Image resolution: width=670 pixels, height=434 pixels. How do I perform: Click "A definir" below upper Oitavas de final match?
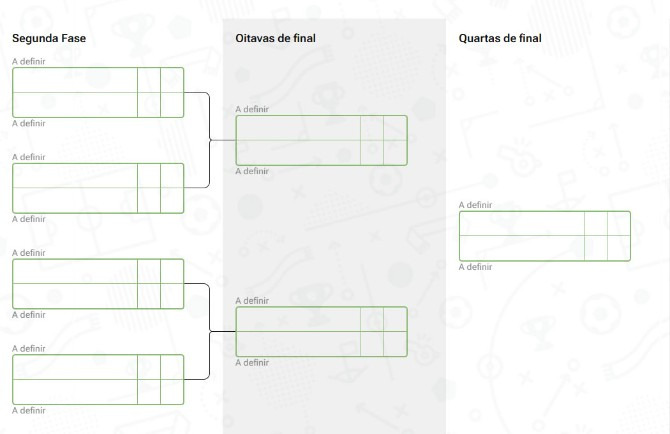(x=252, y=171)
